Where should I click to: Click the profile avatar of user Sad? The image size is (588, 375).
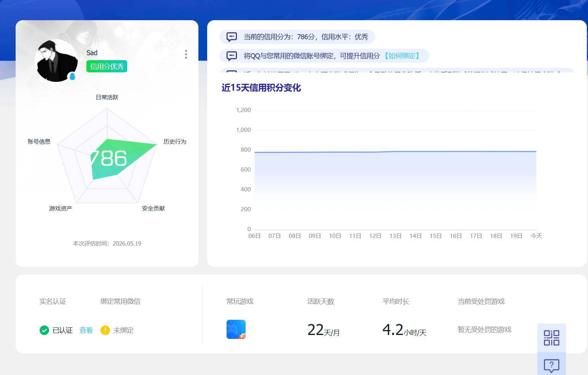pos(56,61)
